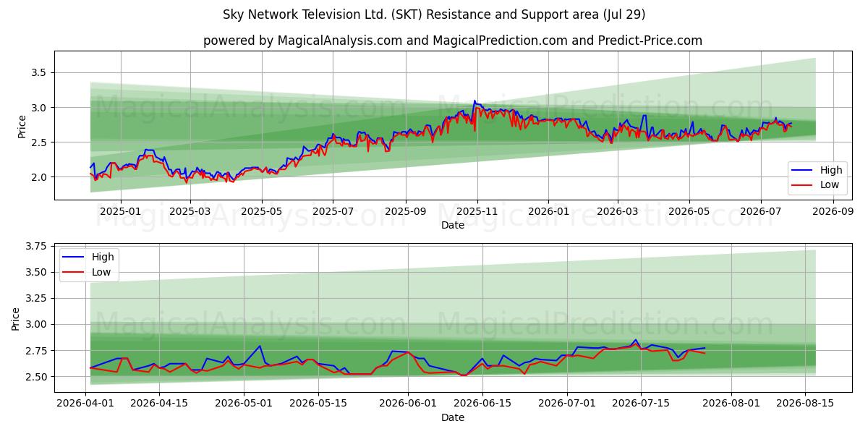Click the 3.25 price tick on lower chart
This screenshot has height=434, width=868.
point(36,299)
